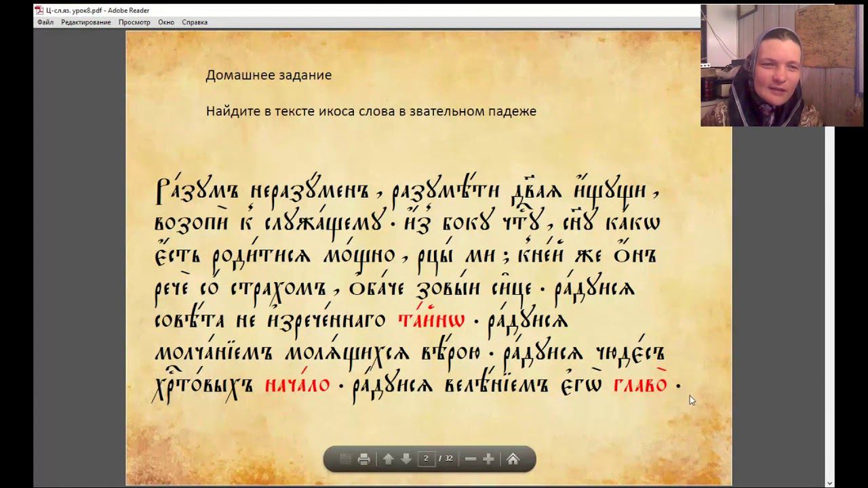
Task: Open the Файл menu
Action: (x=45, y=22)
